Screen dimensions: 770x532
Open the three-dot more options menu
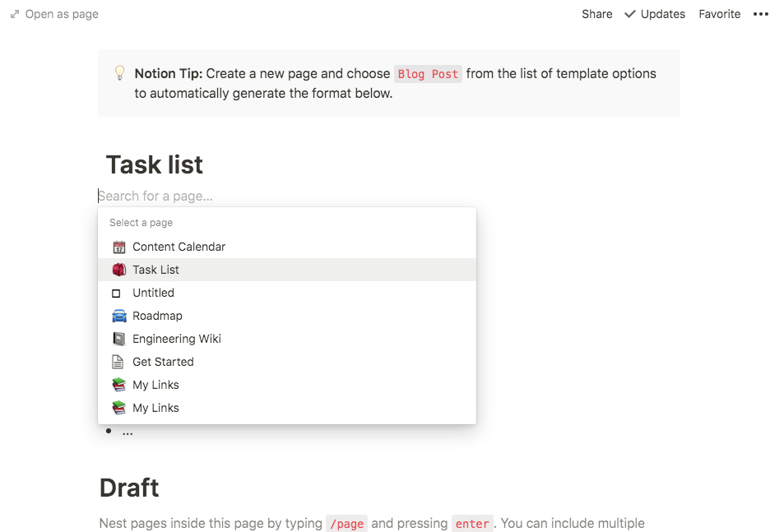click(760, 14)
